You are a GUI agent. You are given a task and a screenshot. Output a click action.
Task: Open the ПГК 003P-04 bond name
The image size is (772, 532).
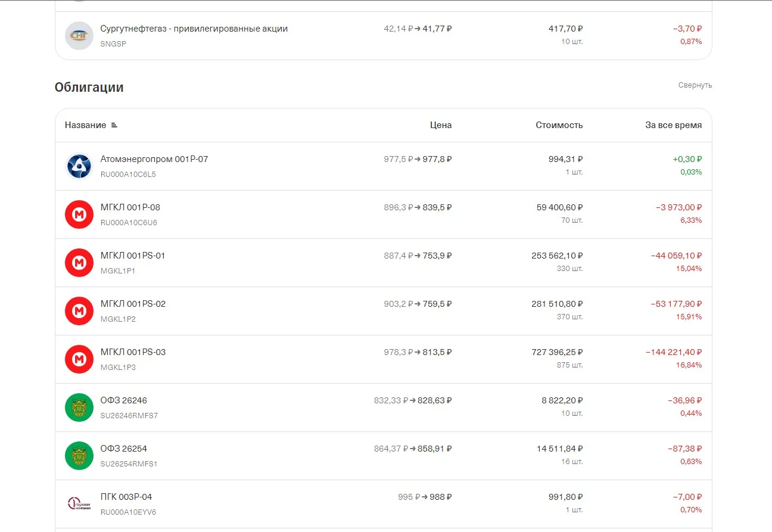[x=126, y=497]
